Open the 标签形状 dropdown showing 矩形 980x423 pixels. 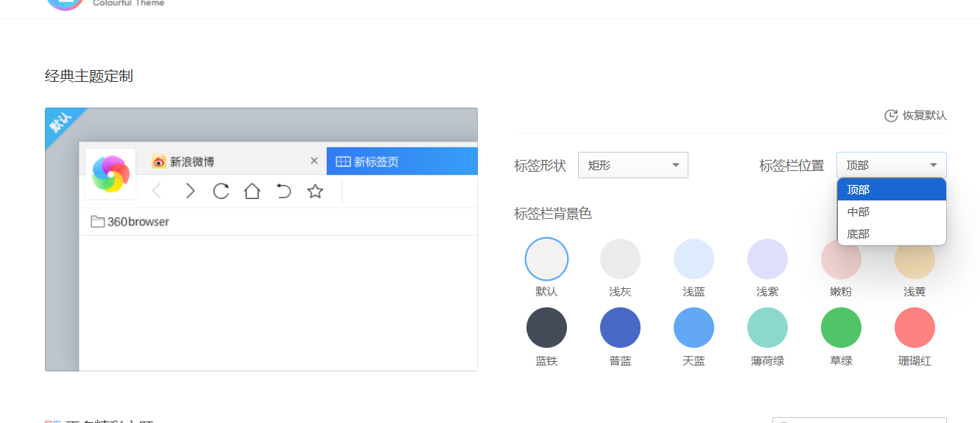(x=633, y=165)
